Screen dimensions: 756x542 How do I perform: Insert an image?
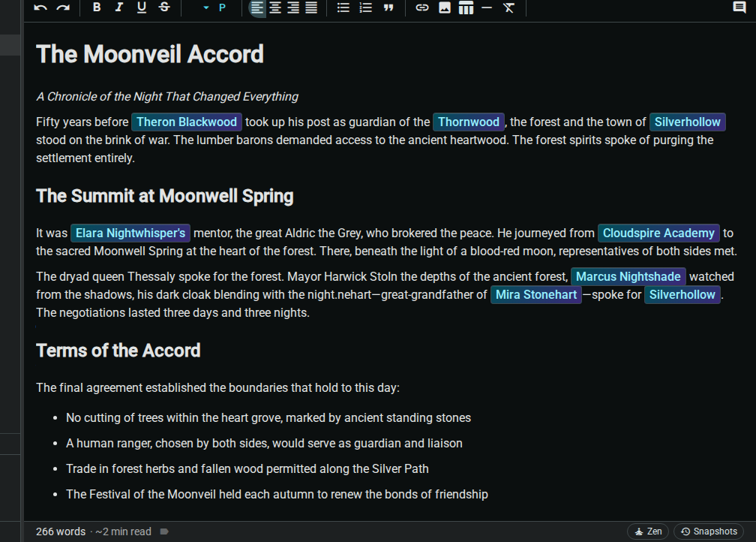pos(445,8)
